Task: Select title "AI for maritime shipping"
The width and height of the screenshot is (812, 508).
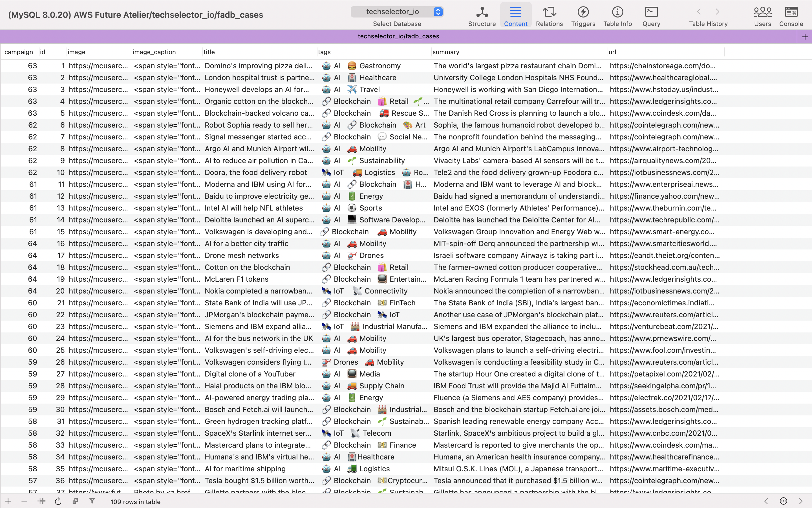Action: pyautogui.click(x=260, y=469)
